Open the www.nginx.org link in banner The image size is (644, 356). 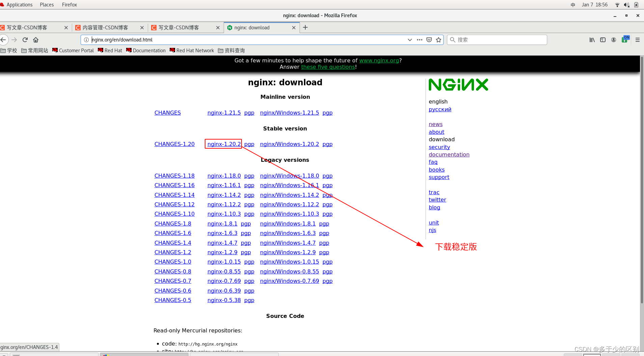(379, 61)
